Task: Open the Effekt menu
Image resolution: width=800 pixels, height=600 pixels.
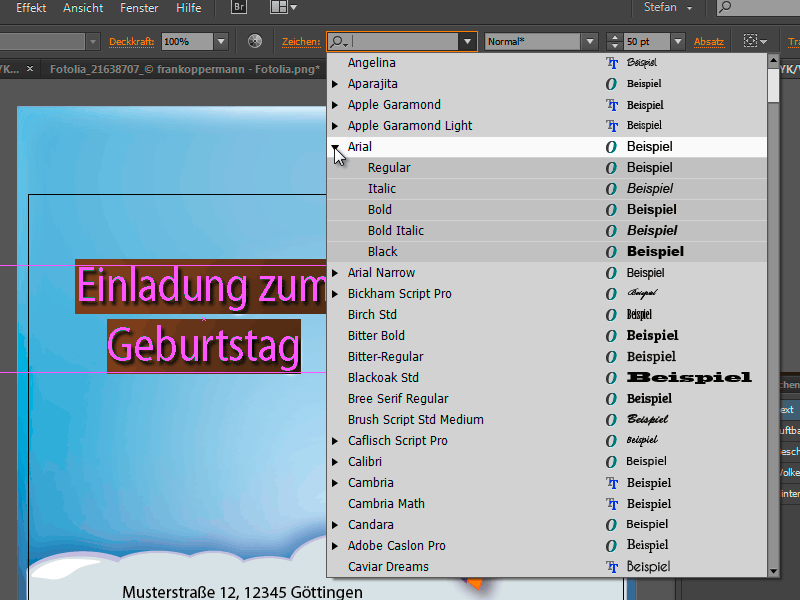Action: pyautogui.click(x=31, y=8)
